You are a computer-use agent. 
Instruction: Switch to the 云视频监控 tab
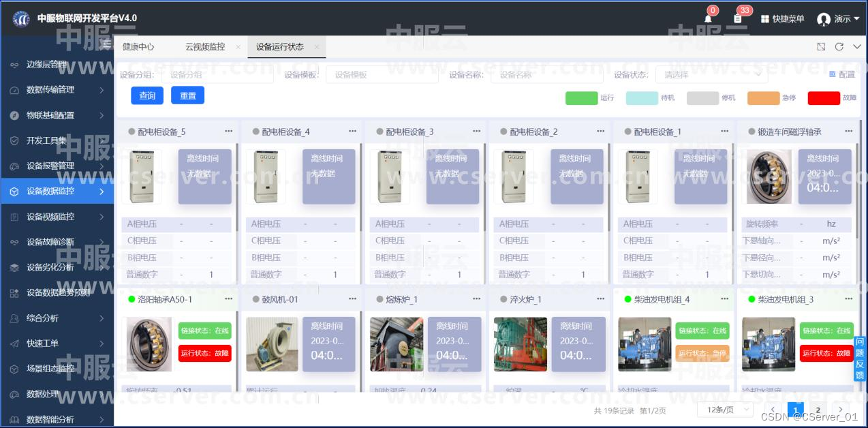205,46
